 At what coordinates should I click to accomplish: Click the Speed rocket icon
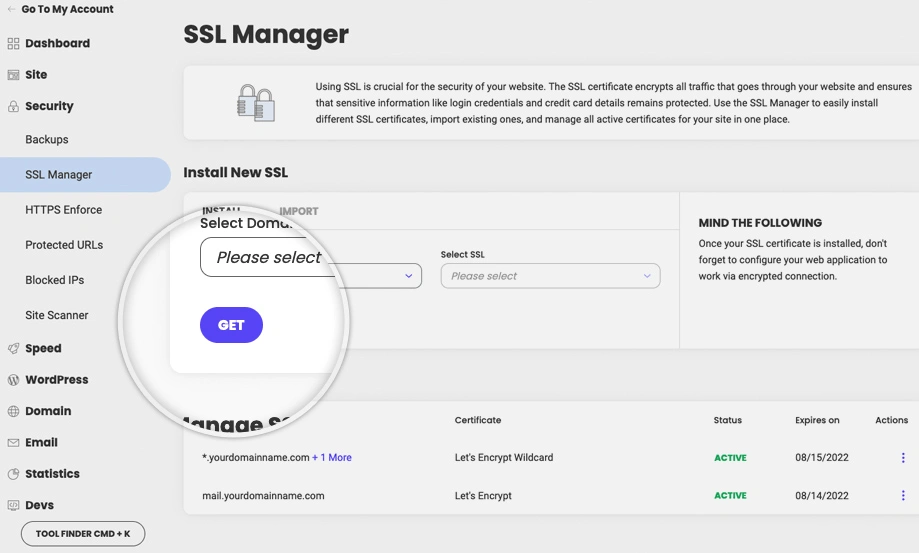pyautogui.click(x=13, y=349)
